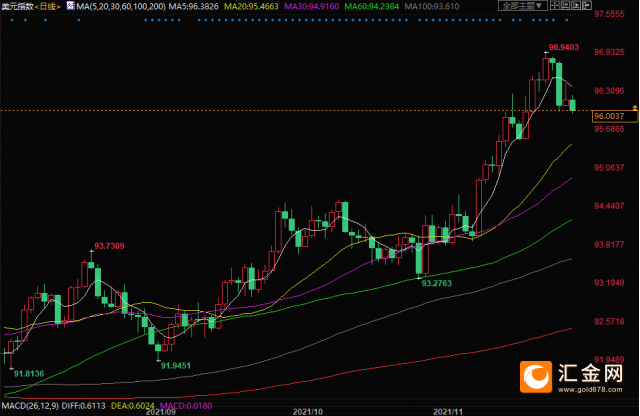
Task: Click the MA60:94.2384 value
Action: [371, 7]
